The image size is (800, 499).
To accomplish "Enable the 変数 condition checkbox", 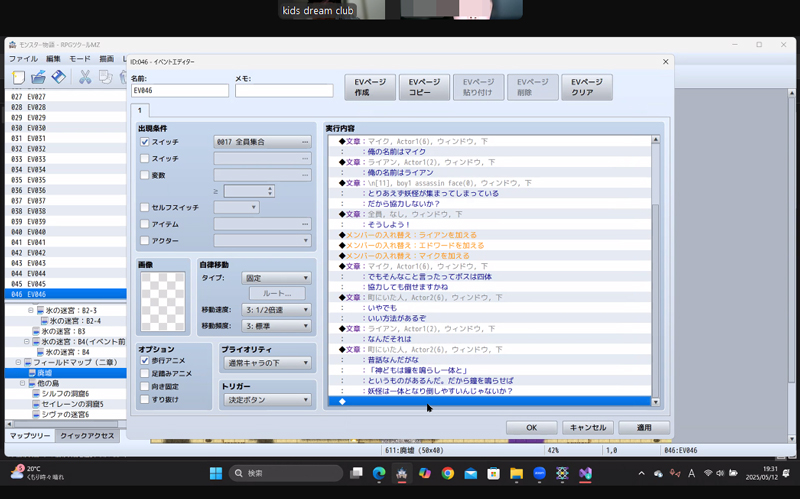I will tap(145, 175).
